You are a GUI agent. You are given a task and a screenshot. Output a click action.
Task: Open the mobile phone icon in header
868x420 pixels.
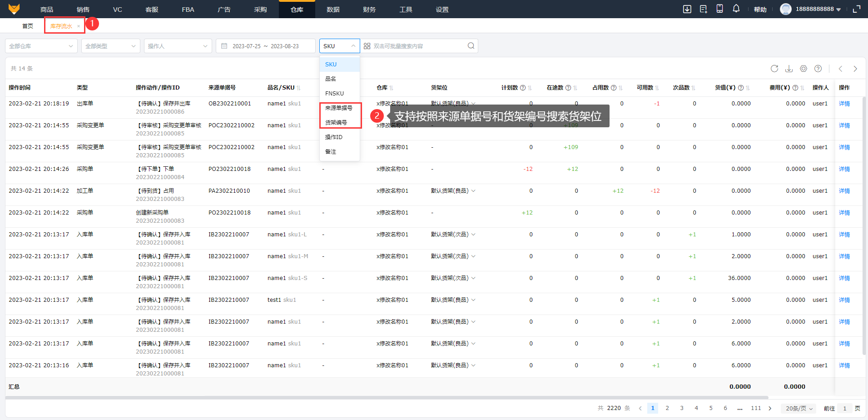(720, 9)
